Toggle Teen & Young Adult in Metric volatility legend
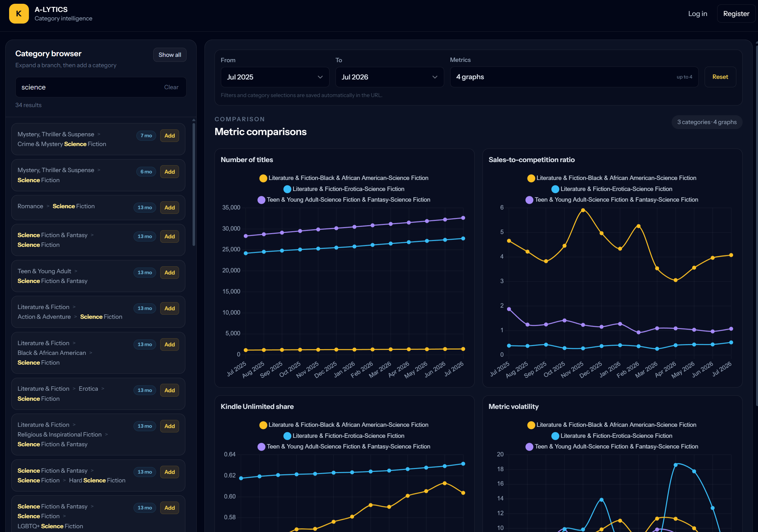The image size is (758, 532). pos(612,447)
